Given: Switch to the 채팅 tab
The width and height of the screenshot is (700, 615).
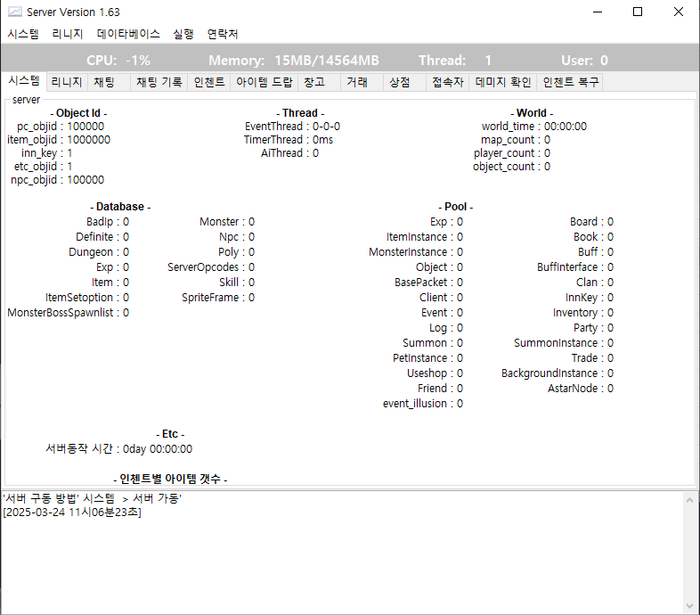Looking at the screenshot, I should [x=109, y=82].
